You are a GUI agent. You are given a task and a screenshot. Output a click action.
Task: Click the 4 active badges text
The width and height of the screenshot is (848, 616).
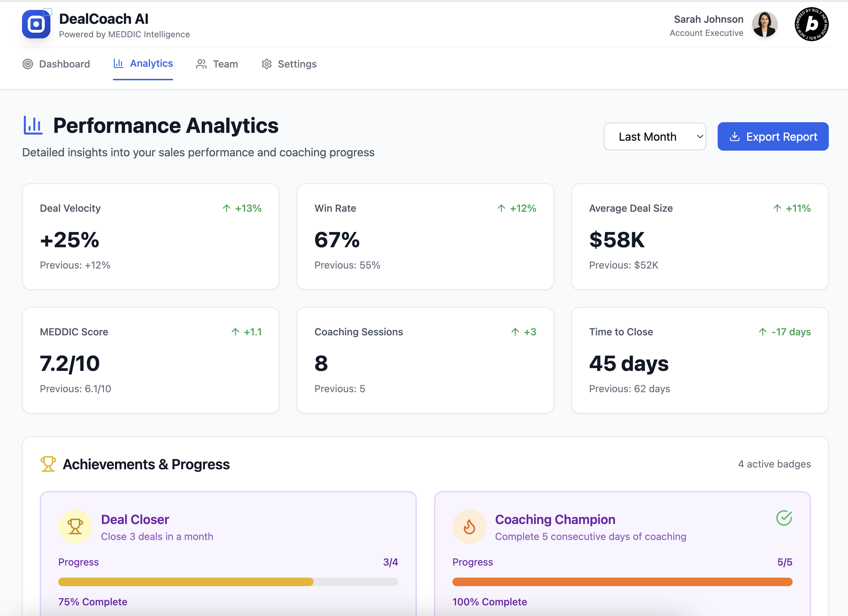pos(774,464)
